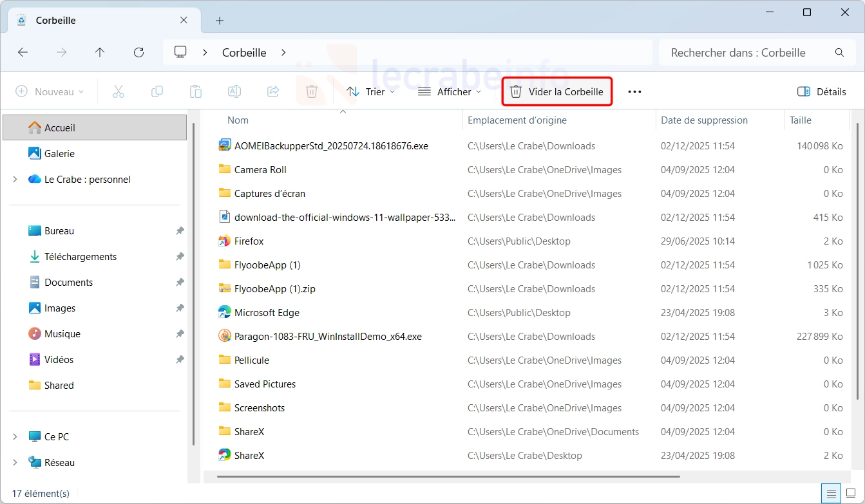This screenshot has height=504, width=865.
Task: Click the horizontal scrollbar in file list
Action: pos(448,477)
